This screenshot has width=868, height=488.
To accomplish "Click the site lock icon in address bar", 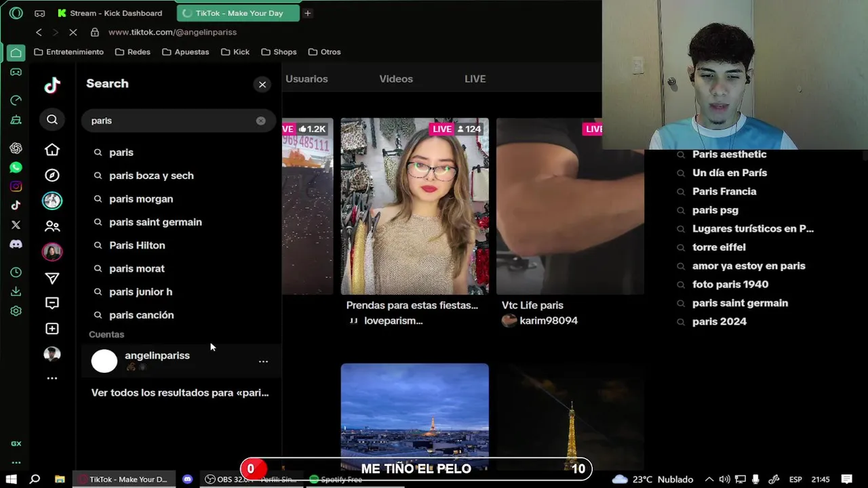I will pyautogui.click(x=95, y=32).
